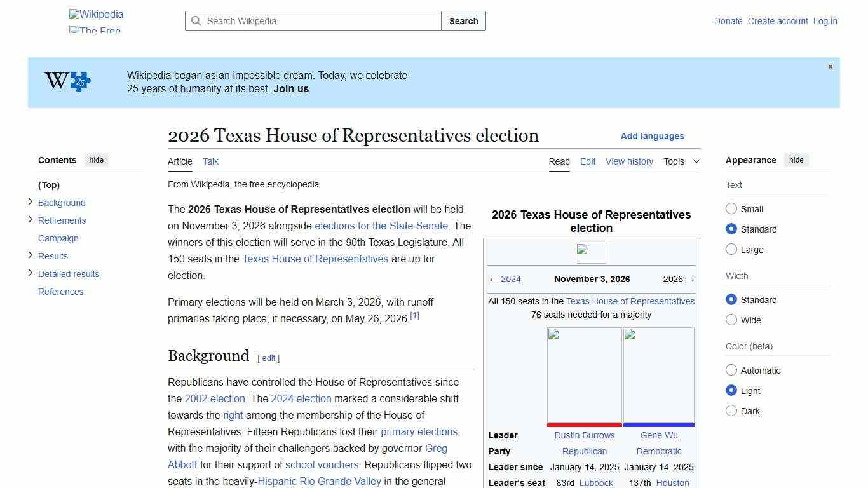
Task: Click the Wikipedia 25th anniversary puzzle logo
Action: pyautogui.click(x=66, y=81)
